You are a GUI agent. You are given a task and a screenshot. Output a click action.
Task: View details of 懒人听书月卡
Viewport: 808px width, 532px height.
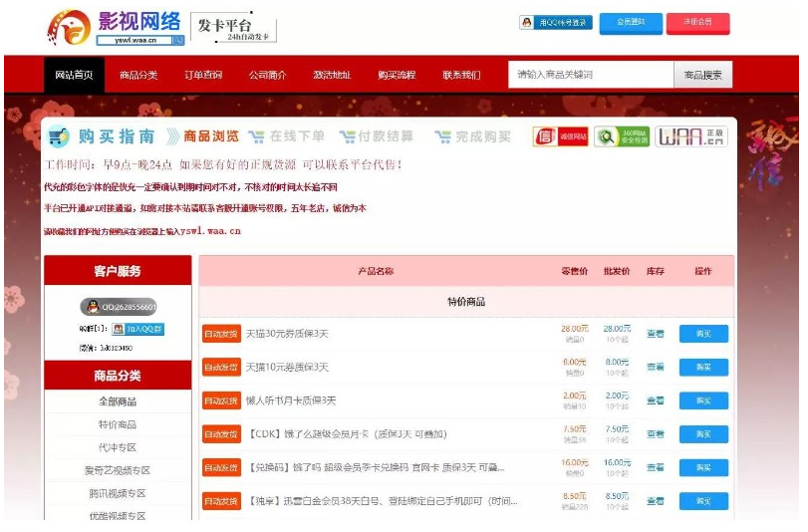[655, 400]
